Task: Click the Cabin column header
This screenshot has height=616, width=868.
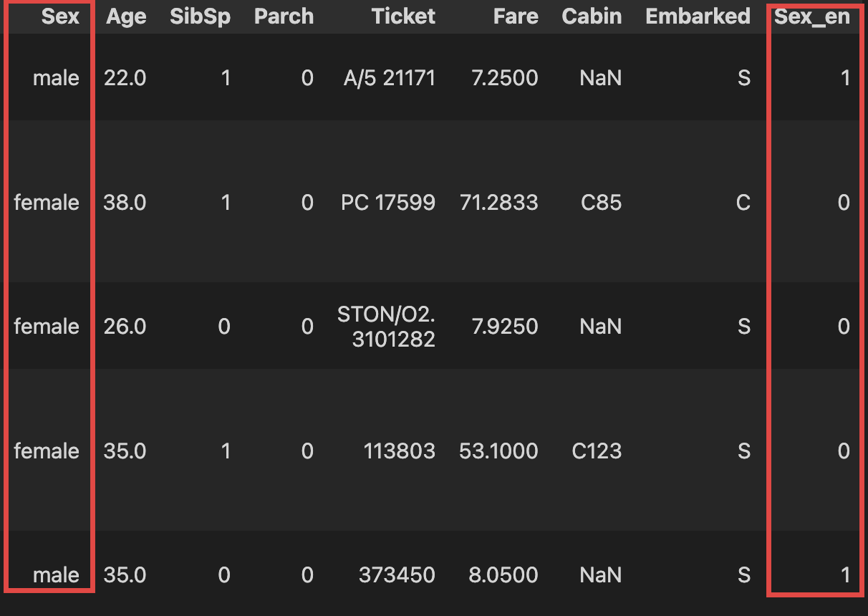Action: (592, 16)
